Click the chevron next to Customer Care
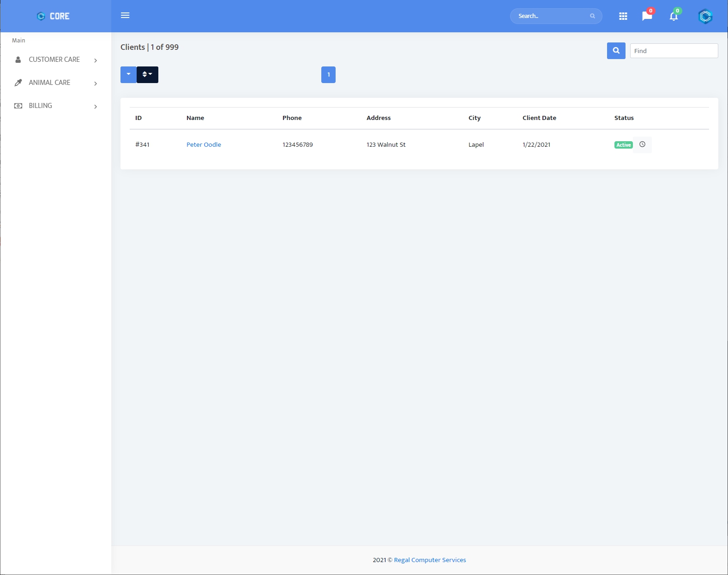Image resolution: width=728 pixels, height=575 pixels. coord(96,60)
